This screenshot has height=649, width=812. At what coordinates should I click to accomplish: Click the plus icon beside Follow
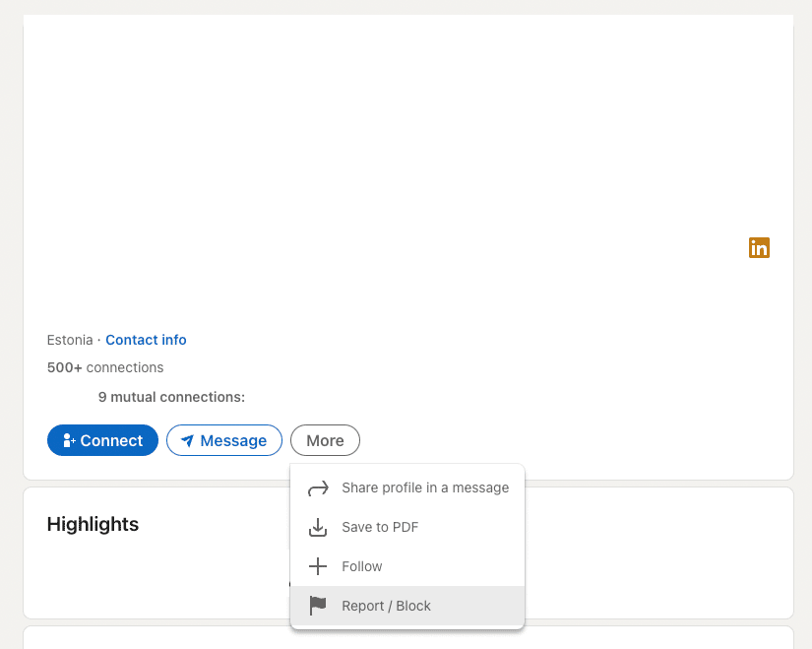(x=318, y=566)
